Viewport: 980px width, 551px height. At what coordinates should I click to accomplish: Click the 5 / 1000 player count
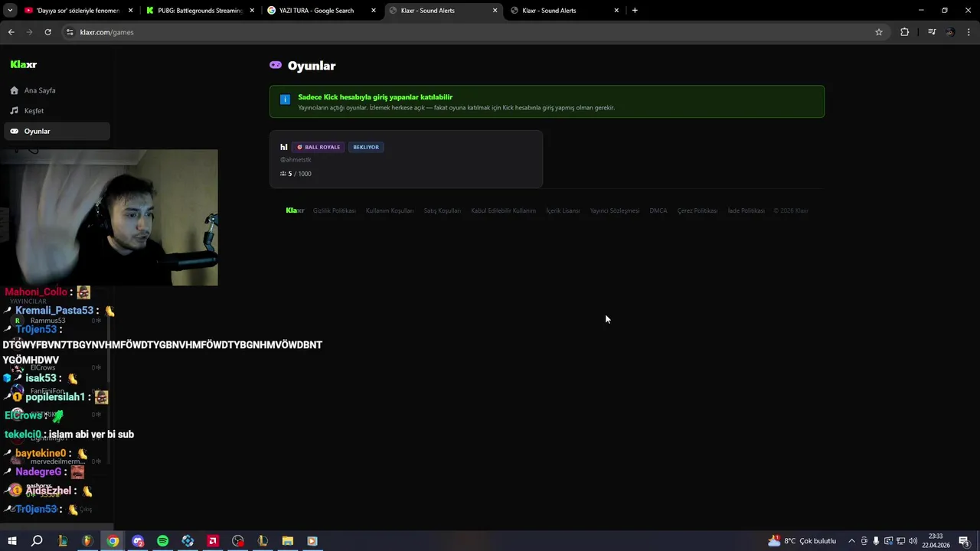pos(296,174)
